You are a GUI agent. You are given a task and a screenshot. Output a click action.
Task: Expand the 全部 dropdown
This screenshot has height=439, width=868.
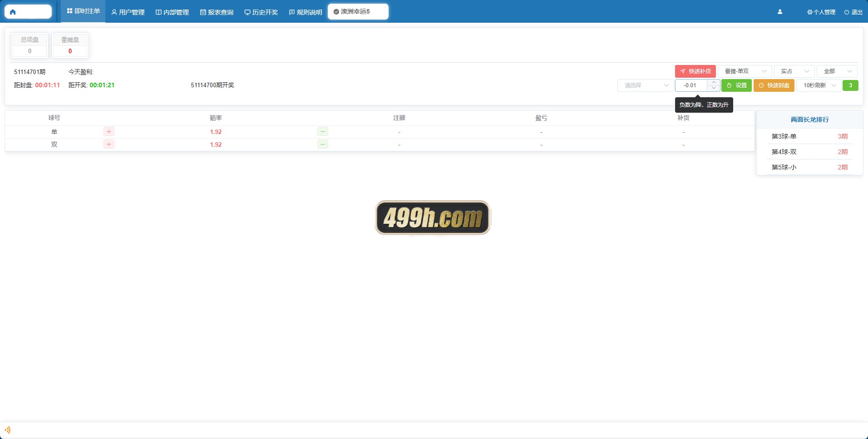pos(837,71)
